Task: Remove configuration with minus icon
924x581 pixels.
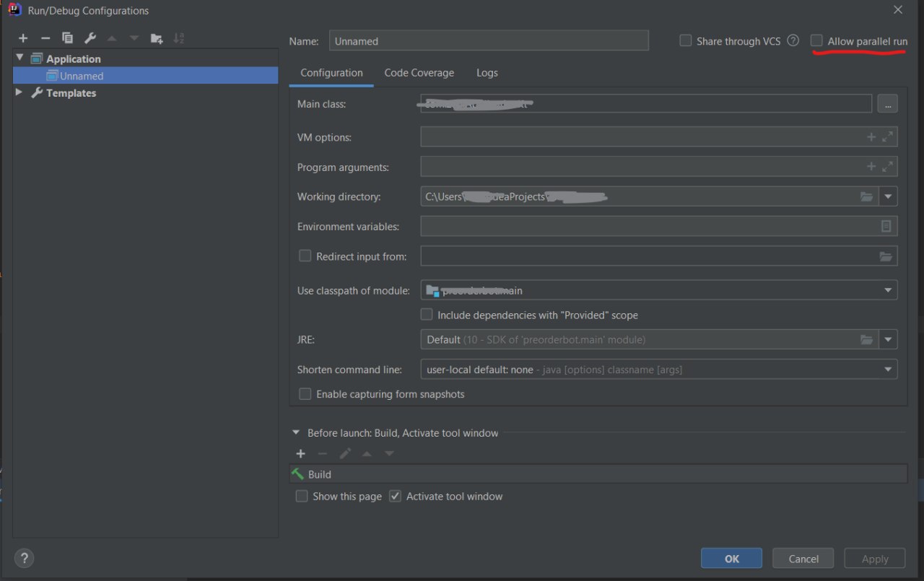Action: pyautogui.click(x=45, y=38)
